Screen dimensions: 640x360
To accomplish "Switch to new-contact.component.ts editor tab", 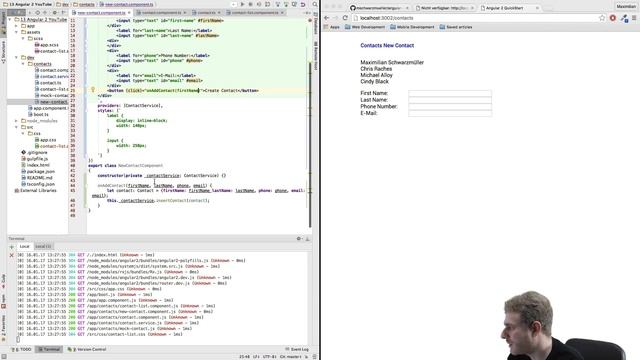I will click(101, 13).
